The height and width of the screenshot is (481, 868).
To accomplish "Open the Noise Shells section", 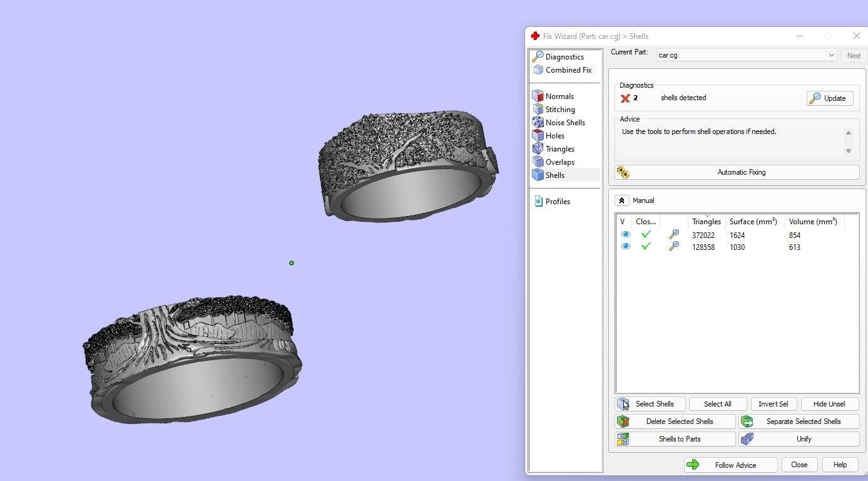I will coord(559,123).
